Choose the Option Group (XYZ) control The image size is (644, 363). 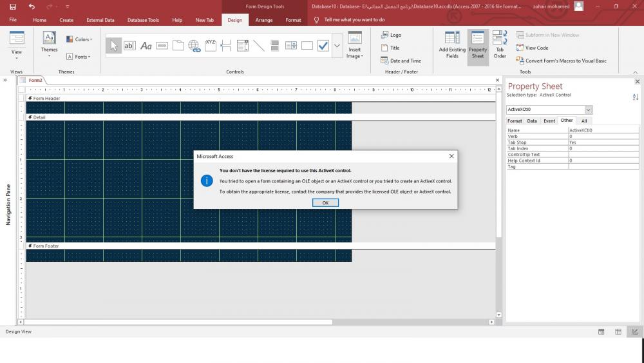click(x=211, y=46)
